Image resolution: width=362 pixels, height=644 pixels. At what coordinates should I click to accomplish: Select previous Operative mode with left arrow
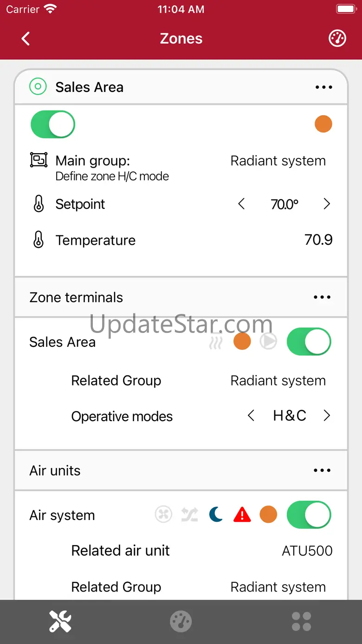(251, 416)
